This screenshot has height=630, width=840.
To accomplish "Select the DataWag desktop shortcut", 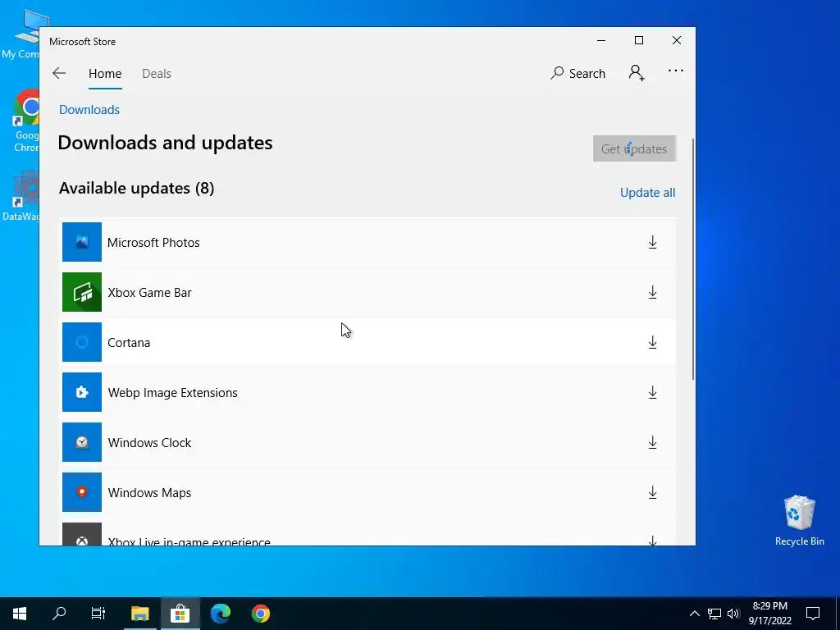I will [x=22, y=195].
